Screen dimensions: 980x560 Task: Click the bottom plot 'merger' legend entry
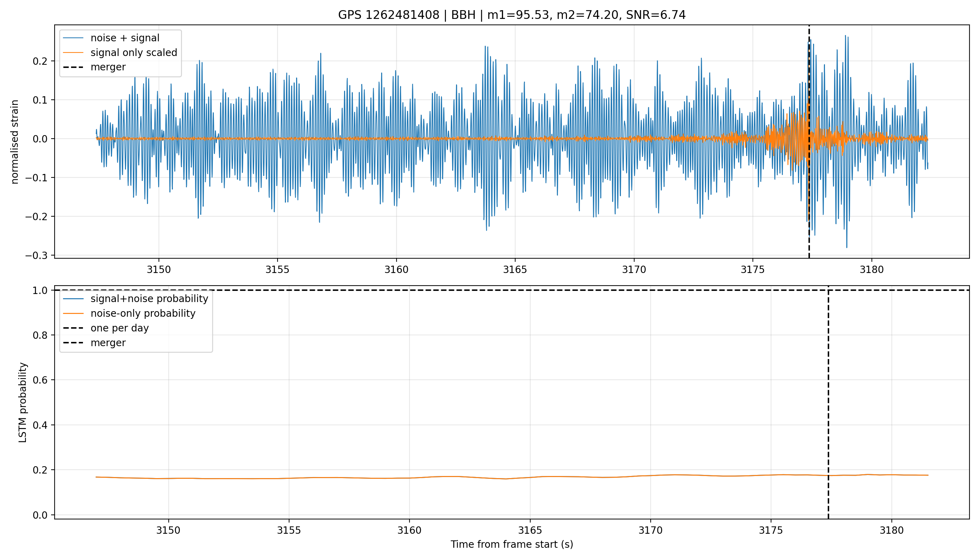pos(94,343)
